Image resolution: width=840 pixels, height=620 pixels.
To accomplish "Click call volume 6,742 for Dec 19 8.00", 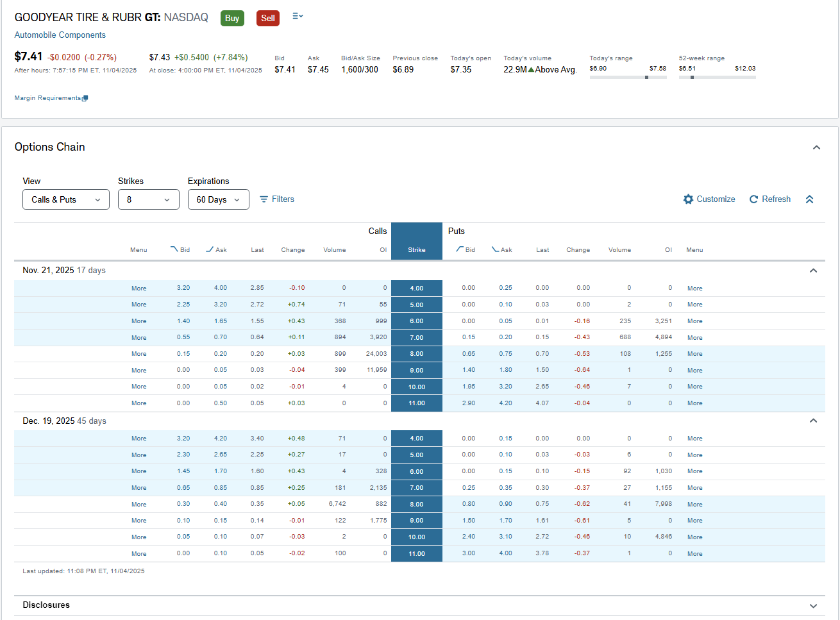I will tap(337, 504).
